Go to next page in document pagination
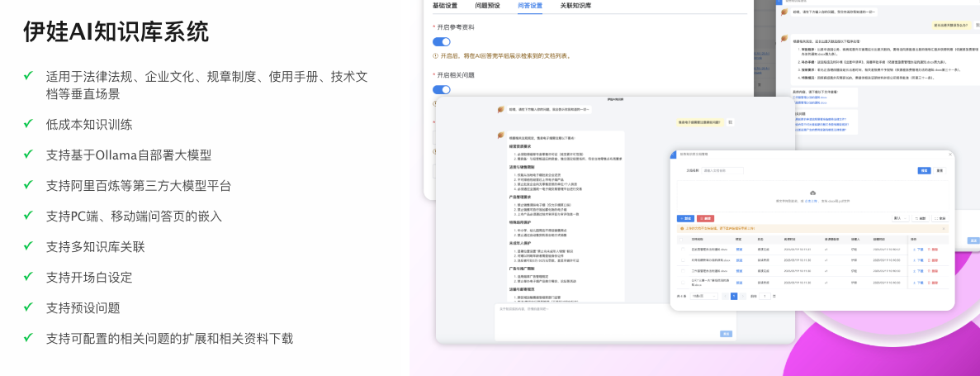The height and width of the screenshot is (376, 980). (x=743, y=296)
